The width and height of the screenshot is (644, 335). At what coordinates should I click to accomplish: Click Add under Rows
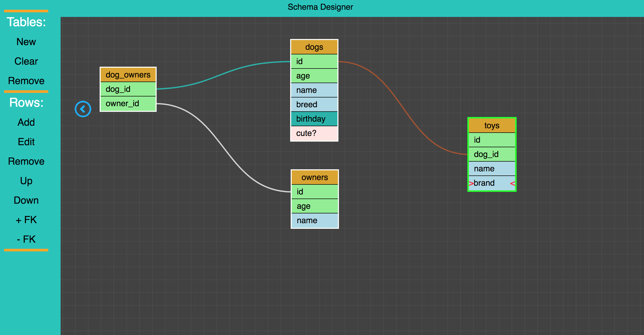coord(26,122)
